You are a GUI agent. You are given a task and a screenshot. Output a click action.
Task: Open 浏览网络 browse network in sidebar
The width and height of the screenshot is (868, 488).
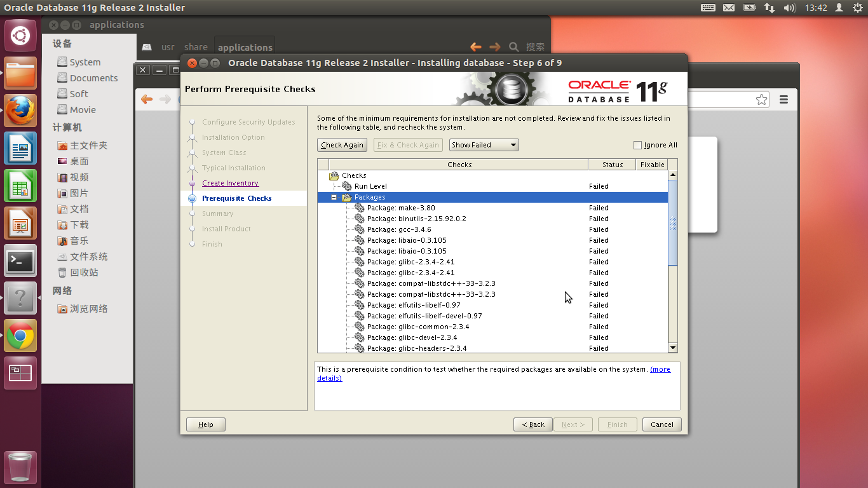point(82,309)
